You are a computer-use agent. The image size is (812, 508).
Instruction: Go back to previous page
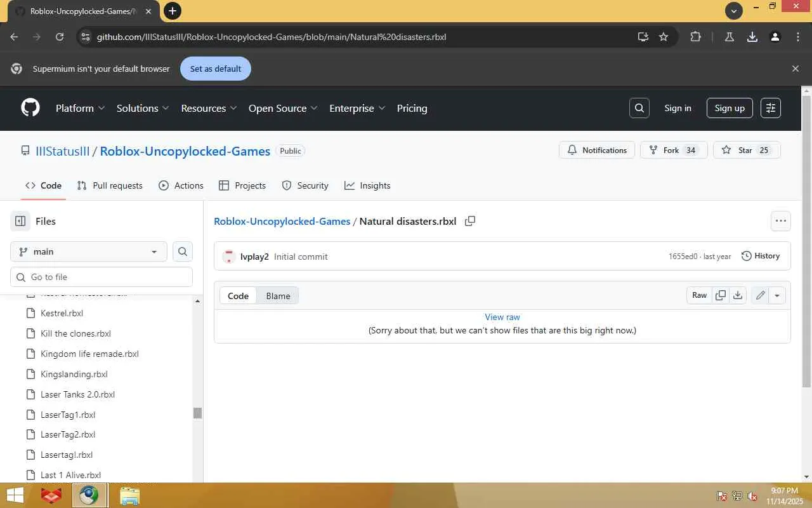pyautogui.click(x=14, y=37)
